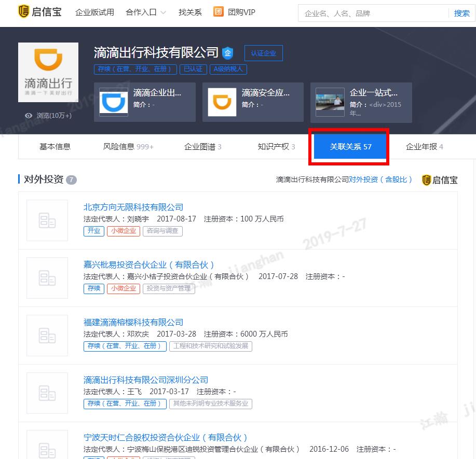The height and width of the screenshot is (459, 476).
Task: Switch to the 企业年报 tab
Action: tap(425, 147)
